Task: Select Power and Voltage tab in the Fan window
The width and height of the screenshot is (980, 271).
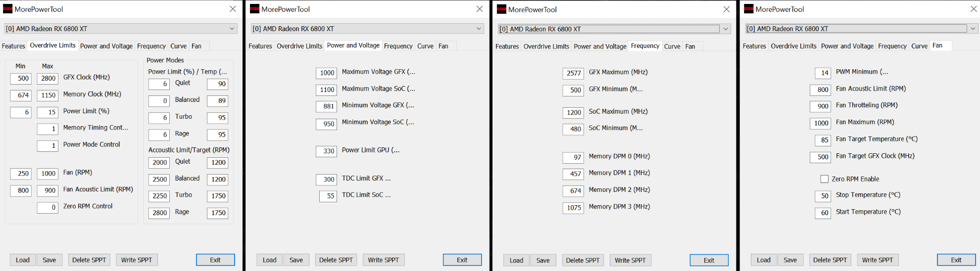Action: click(x=847, y=46)
